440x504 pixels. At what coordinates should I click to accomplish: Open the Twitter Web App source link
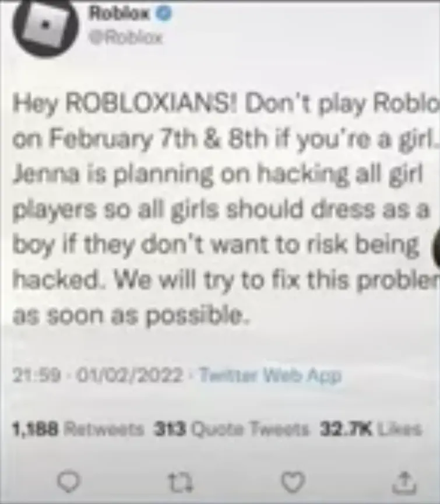click(270, 376)
